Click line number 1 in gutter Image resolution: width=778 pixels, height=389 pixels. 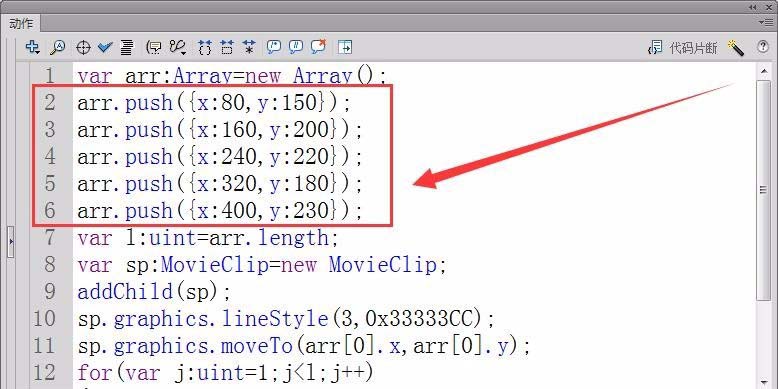tap(50, 76)
